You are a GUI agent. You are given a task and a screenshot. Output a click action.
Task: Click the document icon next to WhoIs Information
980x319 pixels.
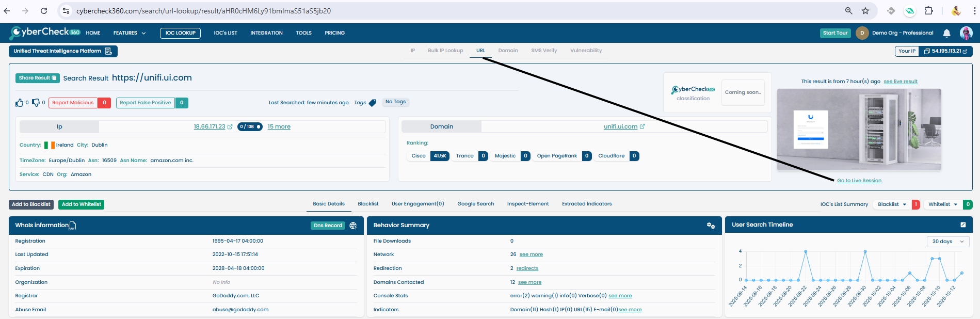click(73, 226)
